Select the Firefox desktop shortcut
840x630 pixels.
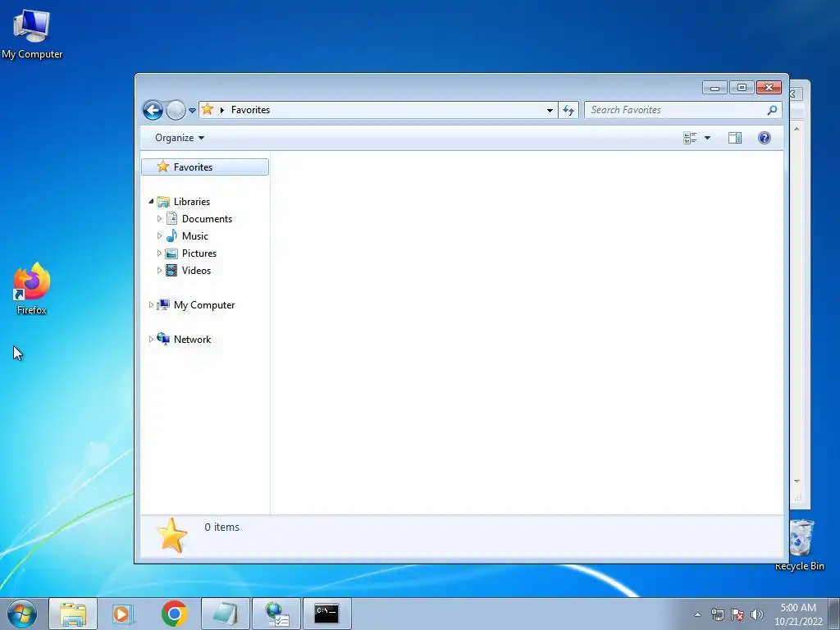(x=32, y=290)
